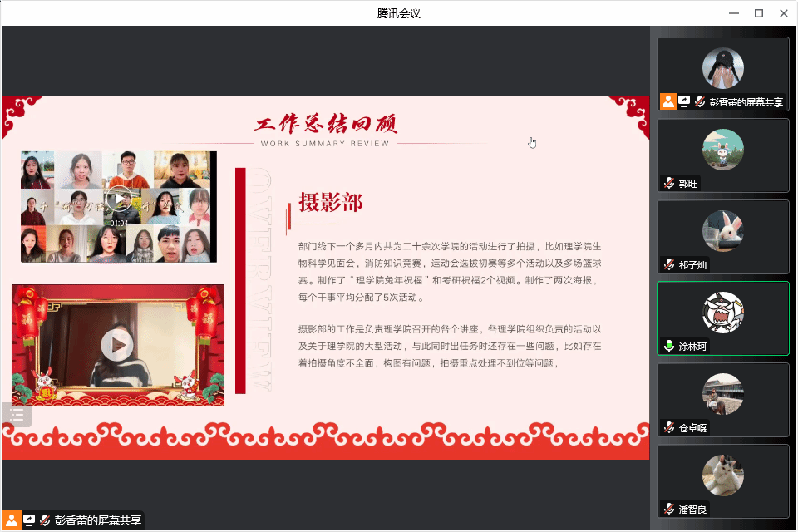Click muted microphone icon beside 潘智良
Image resolution: width=798 pixels, height=532 pixels.
tap(668, 509)
